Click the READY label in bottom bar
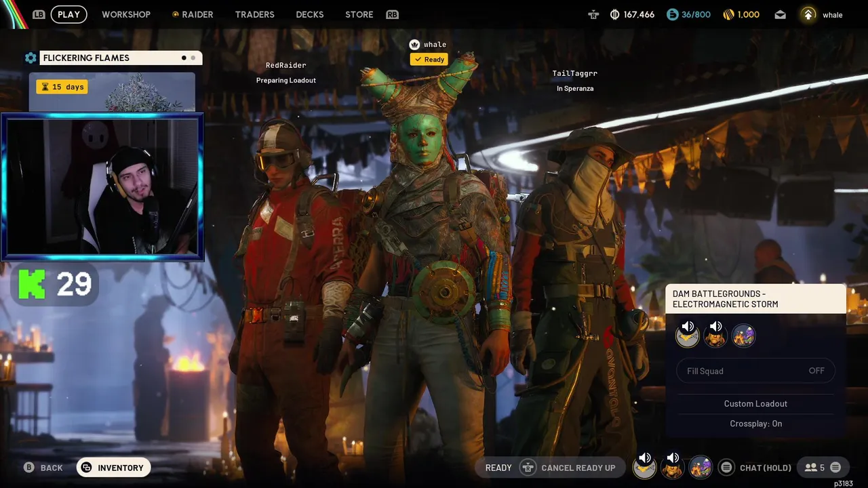Screen dimensions: 868x488 (x=498, y=468)
